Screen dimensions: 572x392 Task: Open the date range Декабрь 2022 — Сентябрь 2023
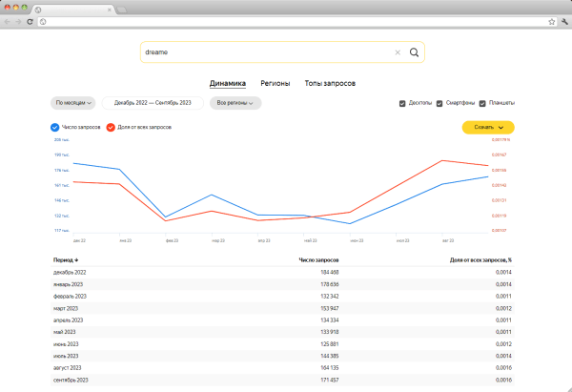click(x=153, y=102)
